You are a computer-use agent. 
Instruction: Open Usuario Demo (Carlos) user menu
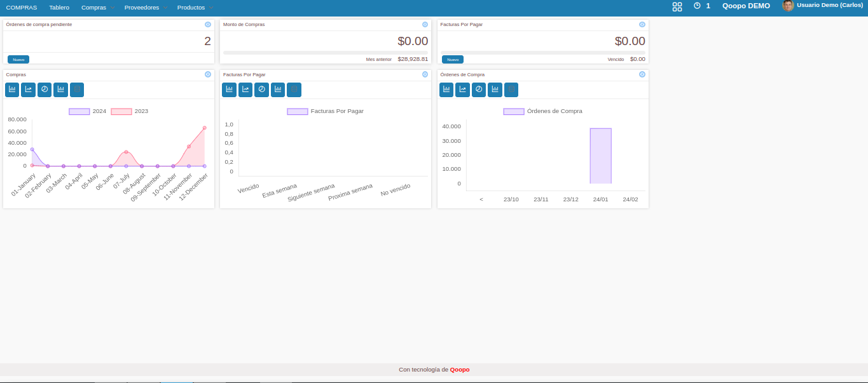(x=823, y=6)
